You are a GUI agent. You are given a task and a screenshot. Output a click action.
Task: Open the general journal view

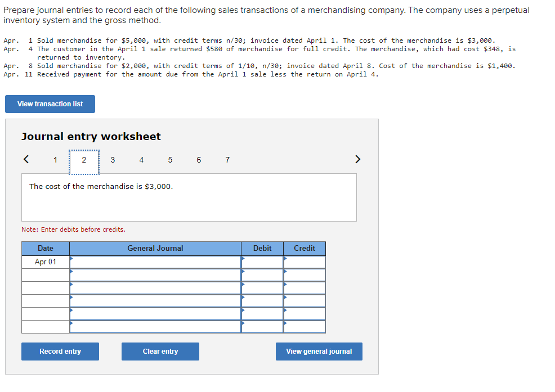[319, 351]
